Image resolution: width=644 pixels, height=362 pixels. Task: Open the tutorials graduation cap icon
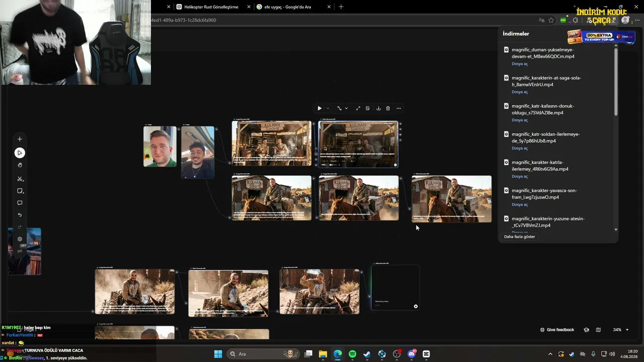[586, 330]
